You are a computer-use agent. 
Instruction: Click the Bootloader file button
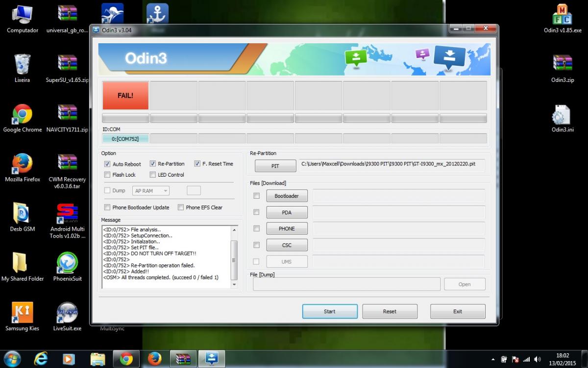tap(287, 196)
